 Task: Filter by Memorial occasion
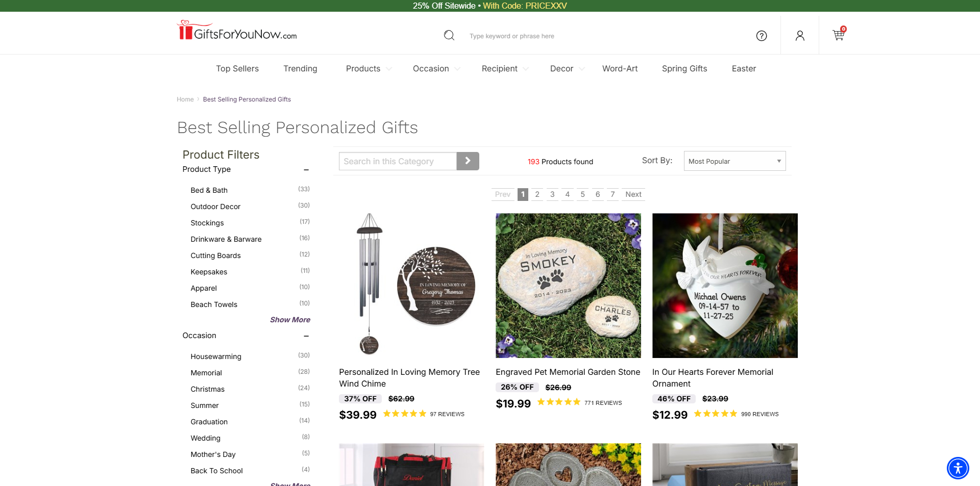(x=206, y=373)
